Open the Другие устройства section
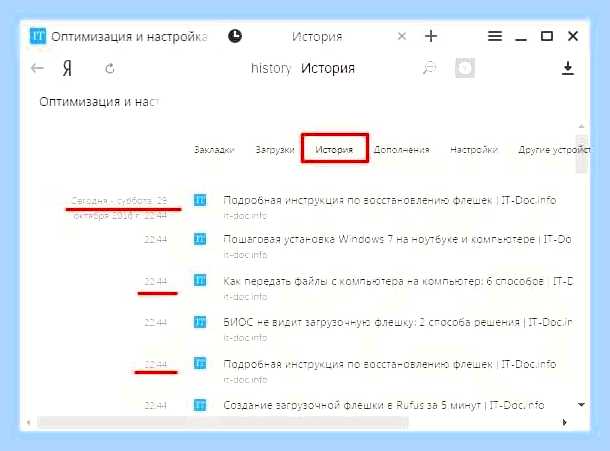The height and width of the screenshot is (451, 610). click(554, 150)
